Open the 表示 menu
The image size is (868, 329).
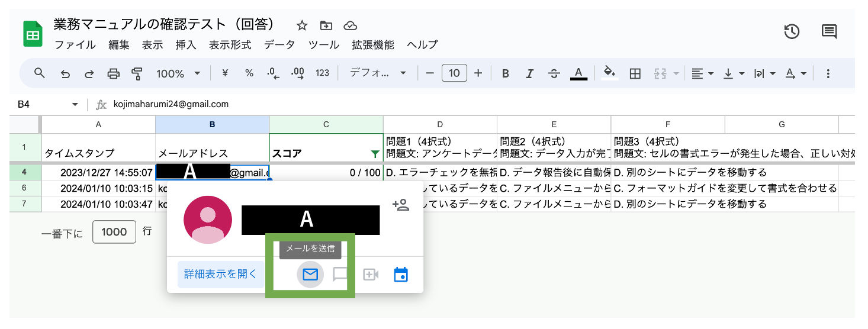coord(152,45)
